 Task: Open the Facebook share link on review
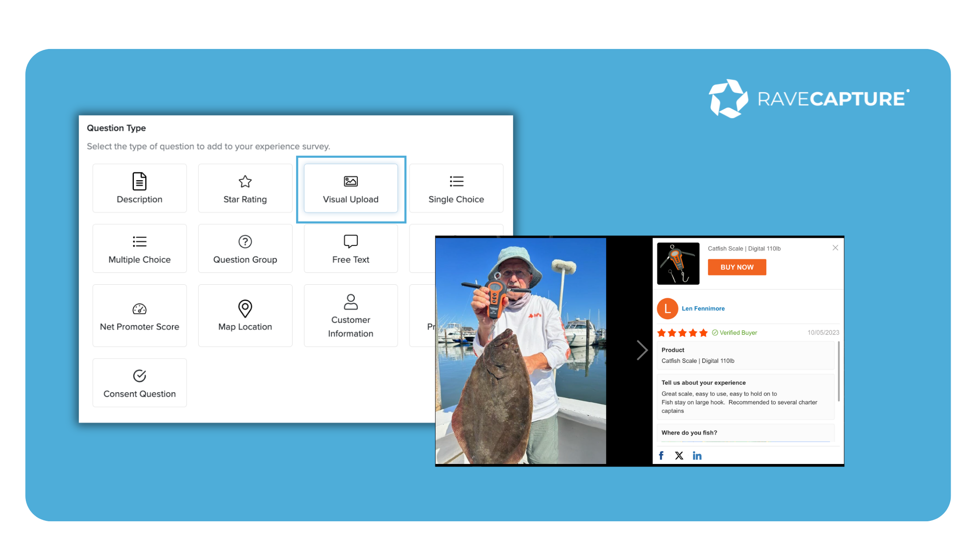(661, 456)
